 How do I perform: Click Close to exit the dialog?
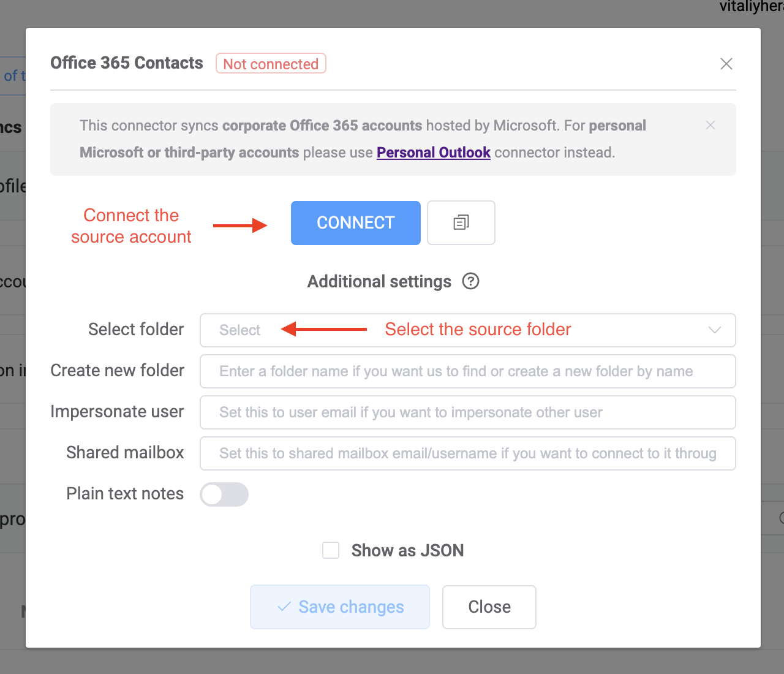489,607
